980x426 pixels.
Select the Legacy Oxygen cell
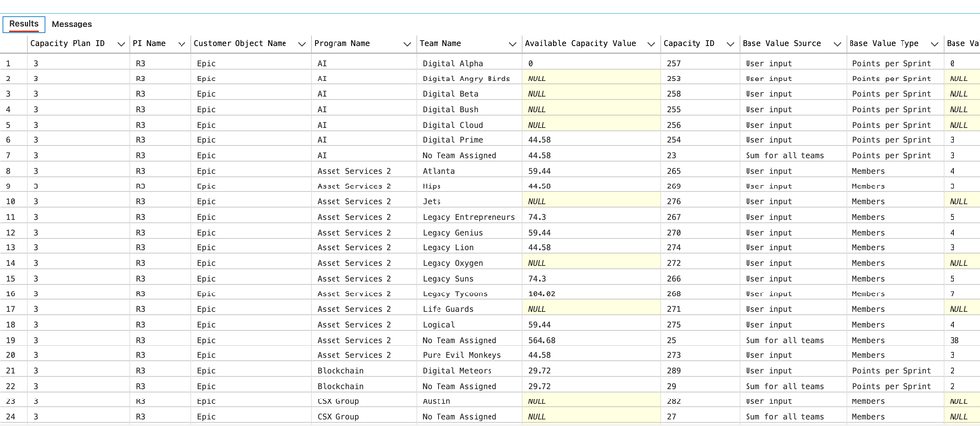(469, 263)
